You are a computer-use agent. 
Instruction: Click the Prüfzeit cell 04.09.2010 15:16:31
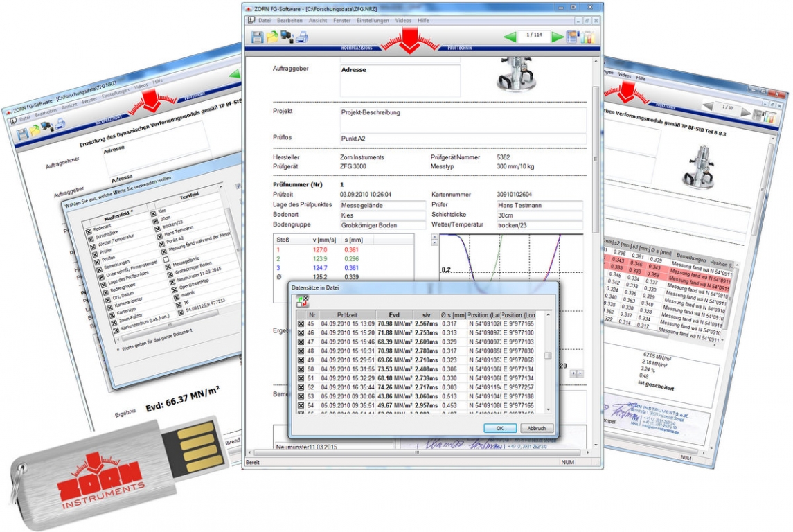(x=348, y=351)
